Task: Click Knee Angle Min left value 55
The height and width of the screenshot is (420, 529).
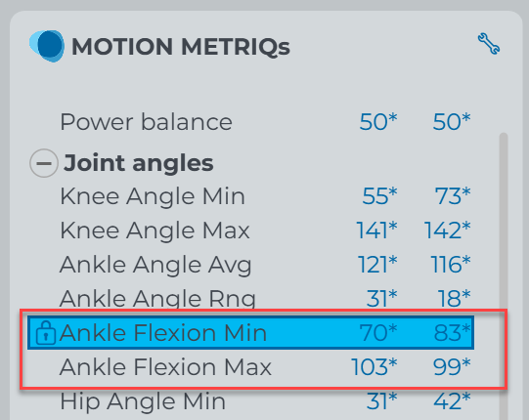Action: coord(379,196)
